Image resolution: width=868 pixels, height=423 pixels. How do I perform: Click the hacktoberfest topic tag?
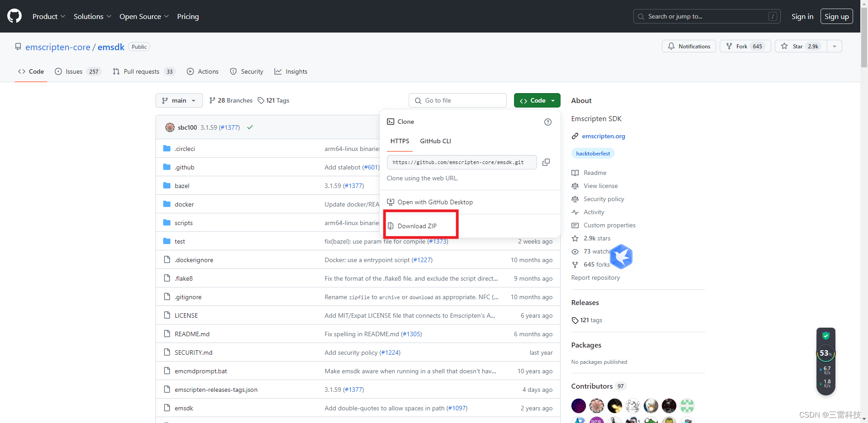(x=593, y=154)
